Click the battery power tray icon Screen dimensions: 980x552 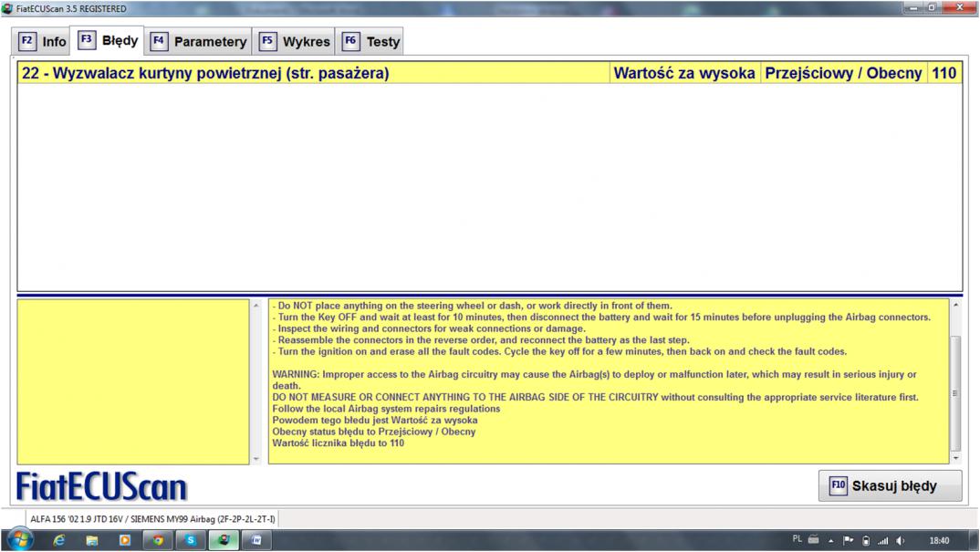866,541
